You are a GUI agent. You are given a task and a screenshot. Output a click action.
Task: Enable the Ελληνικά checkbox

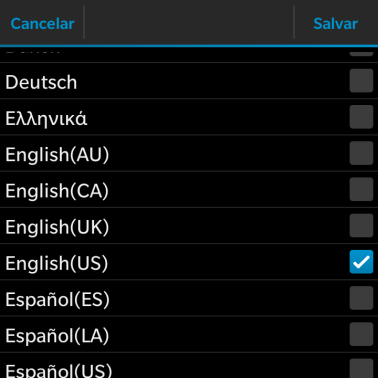coord(361,117)
